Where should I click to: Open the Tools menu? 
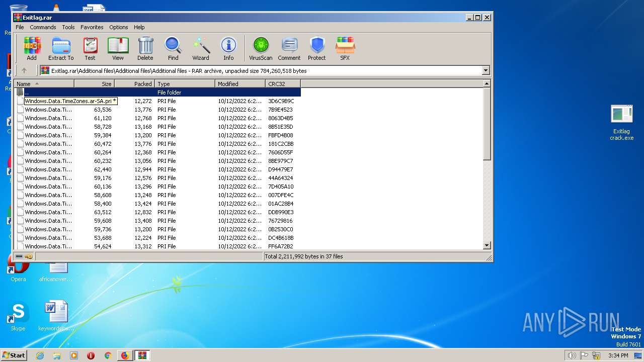click(x=68, y=27)
